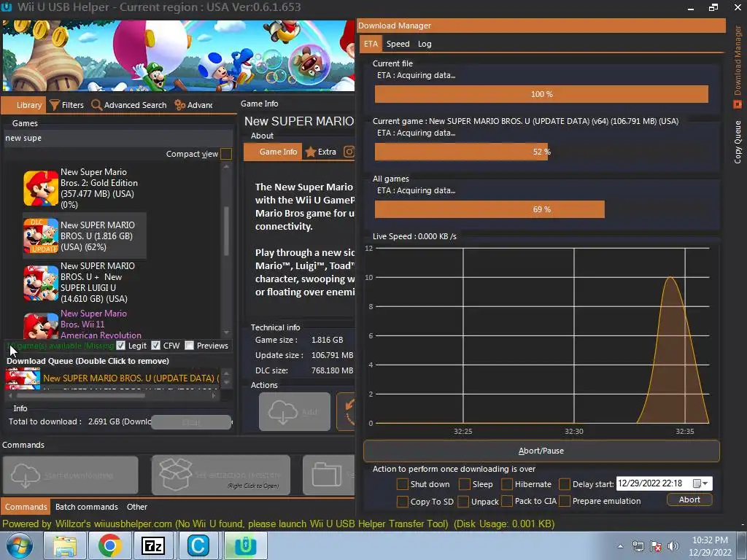Click the Extra tab star icon
747x560 pixels.
tap(311, 152)
